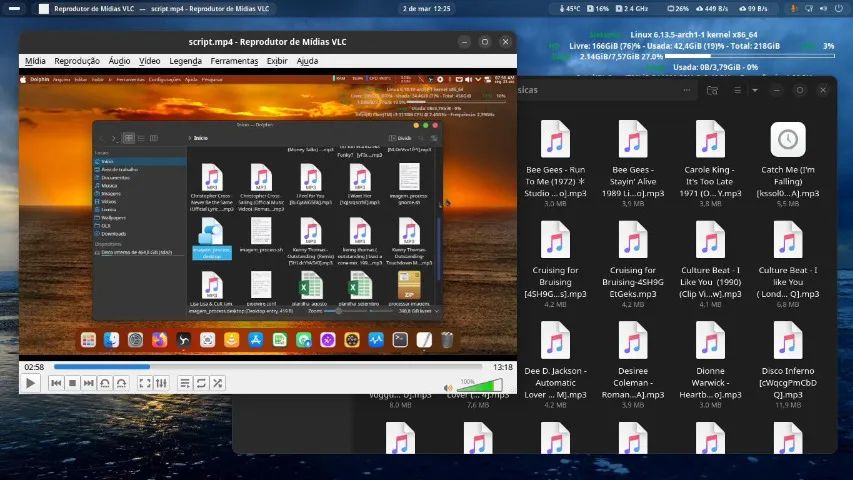Image resolution: width=853 pixels, height=480 pixels.
Task: Click CPU temperature 45°C indicator in top panel
Action: 570,9
